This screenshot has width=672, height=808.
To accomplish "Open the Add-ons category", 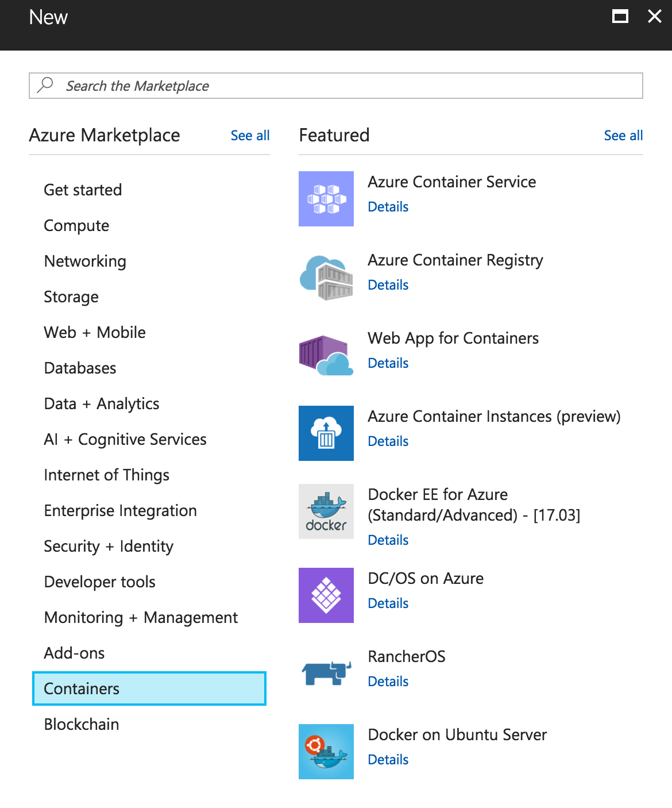I will click(75, 653).
